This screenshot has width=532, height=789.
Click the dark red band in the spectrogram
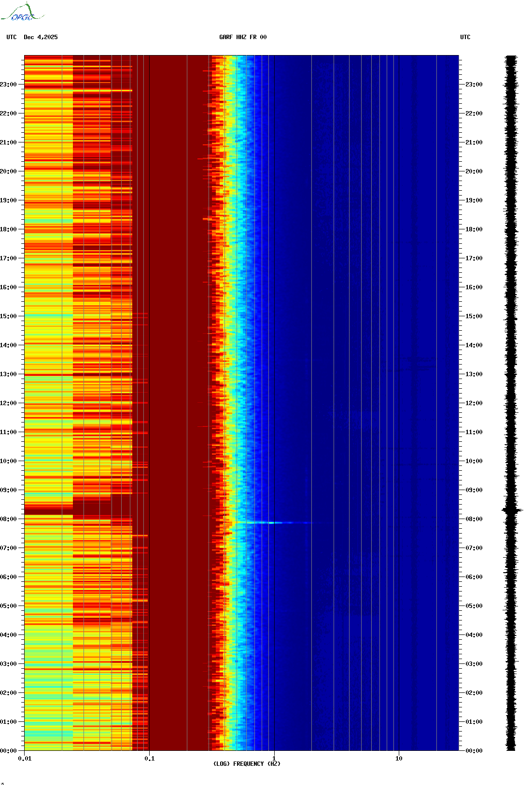click(x=179, y=386)
